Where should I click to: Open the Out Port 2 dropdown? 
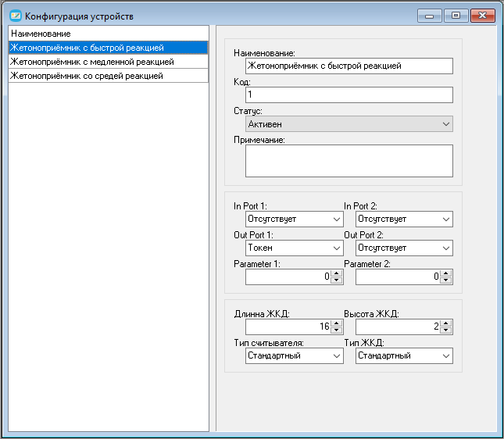tap(404, 248)
